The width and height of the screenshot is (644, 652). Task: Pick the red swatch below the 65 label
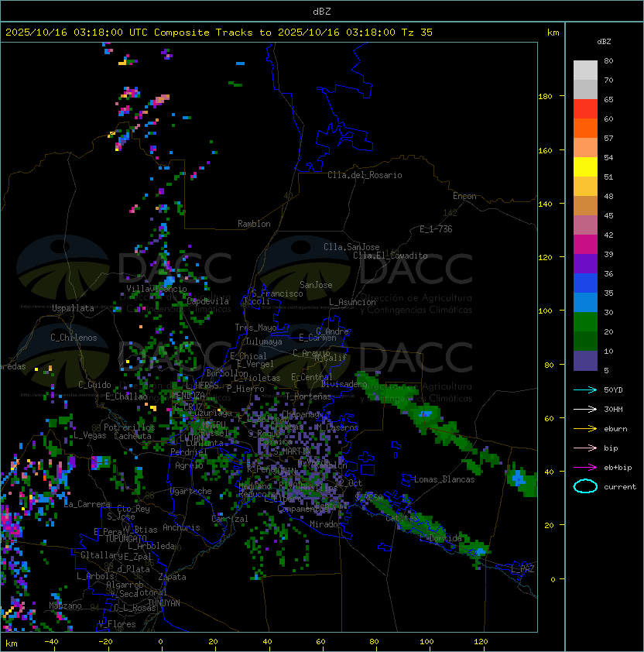(x=585, y=109)
